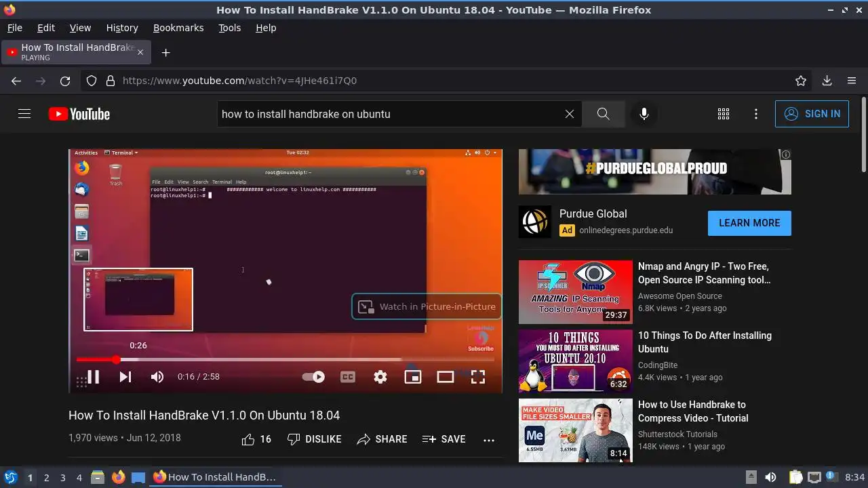Enter full screen video mode

click(478, 377)
